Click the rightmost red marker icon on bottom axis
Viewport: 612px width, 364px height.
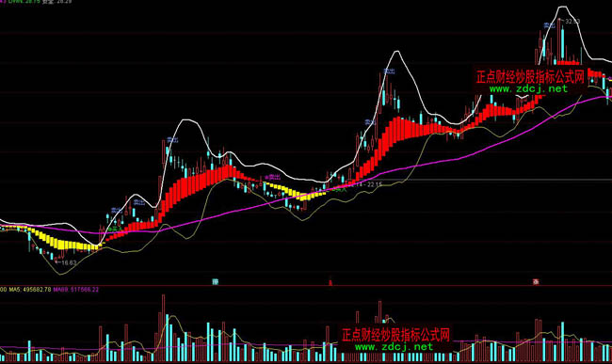pos(536,282)
